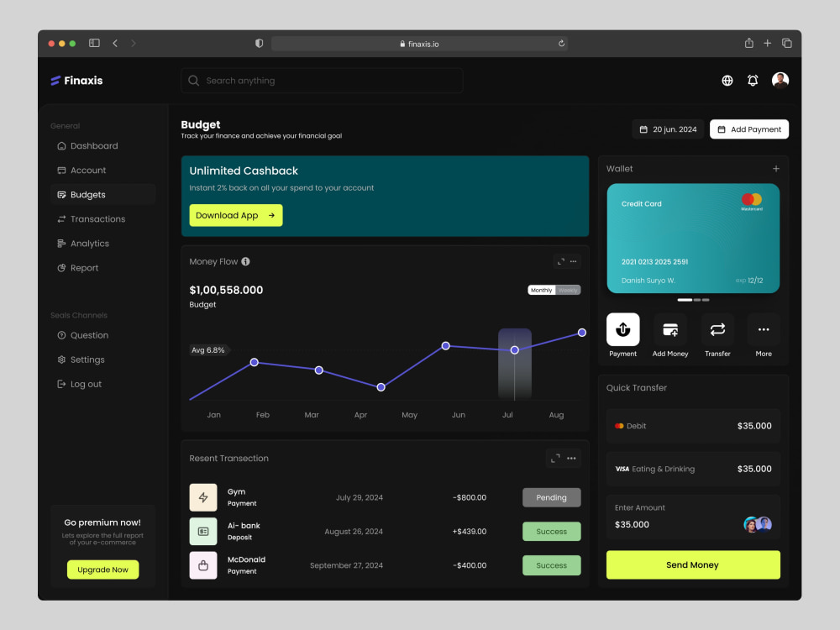Click Send Money button
Viewport: 840px width, 630px height.
[693, 564]
